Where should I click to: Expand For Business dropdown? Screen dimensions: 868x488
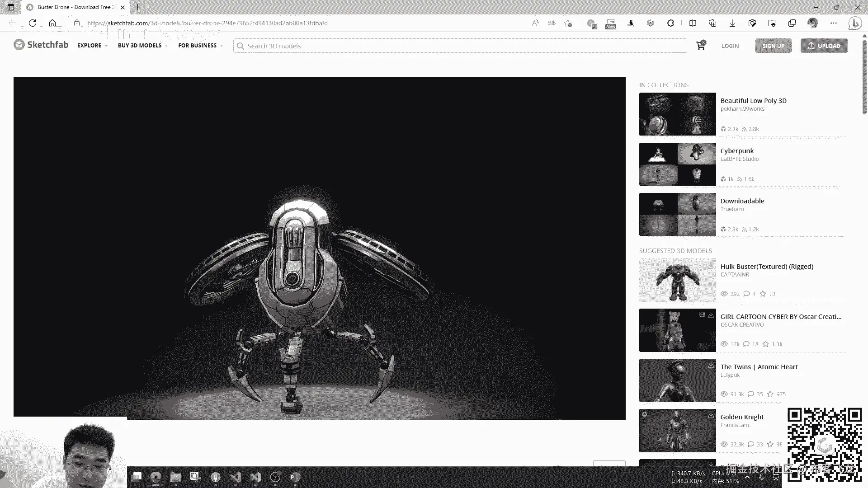tap(200, 46)
